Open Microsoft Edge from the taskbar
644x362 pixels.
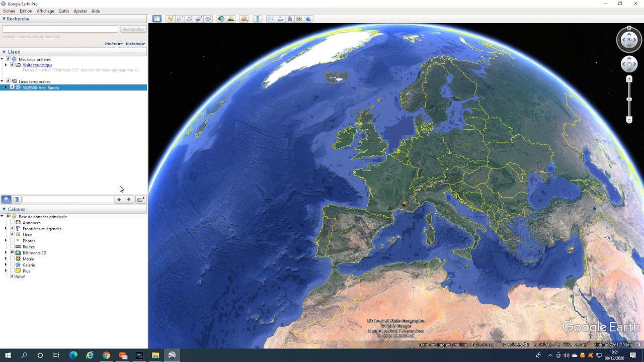click(x=73, y=355)
